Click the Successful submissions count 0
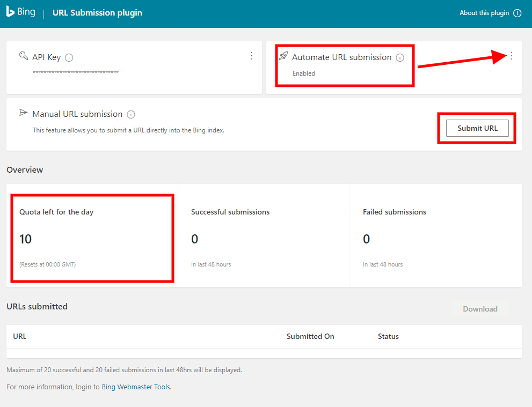The width and height of the screenshot is (532, 407). [x=194, y=239]
